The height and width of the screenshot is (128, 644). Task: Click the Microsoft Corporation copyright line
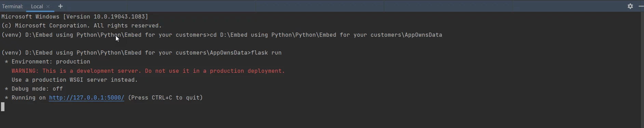[82, 26]
